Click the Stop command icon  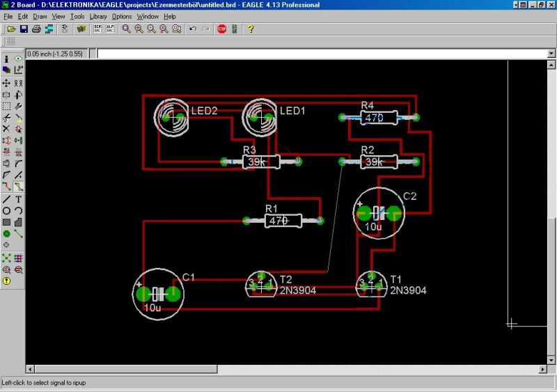tap(221, 29)
